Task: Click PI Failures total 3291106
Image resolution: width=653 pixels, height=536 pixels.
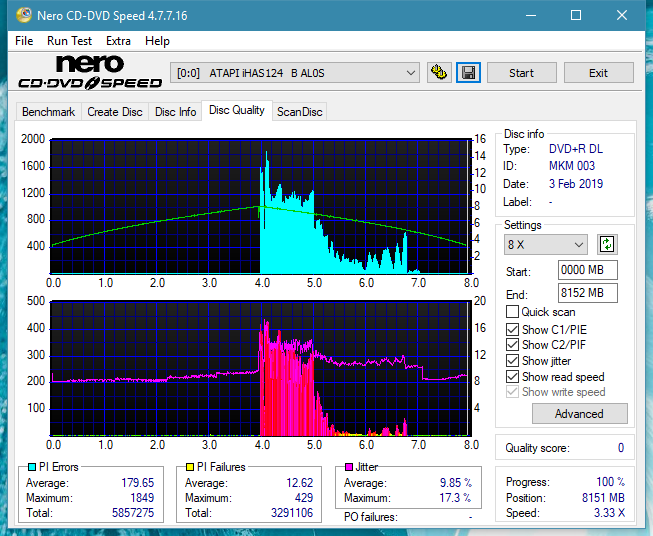Action: click(292, 513)
